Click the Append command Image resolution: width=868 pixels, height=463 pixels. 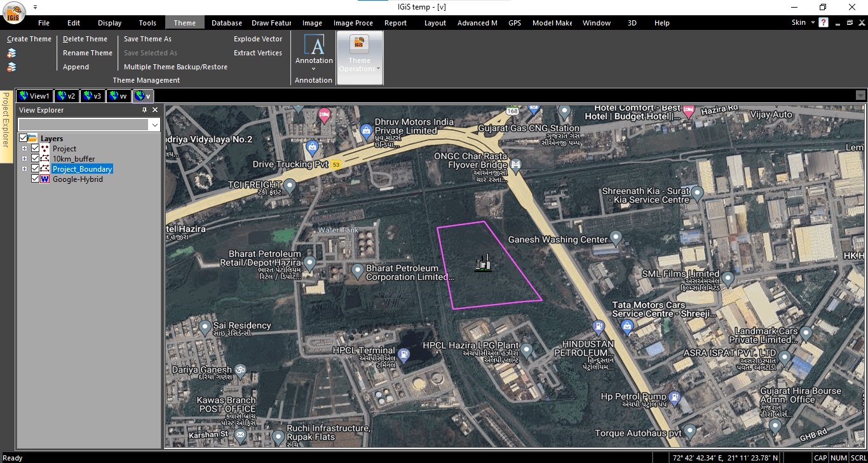coord(76,67)
